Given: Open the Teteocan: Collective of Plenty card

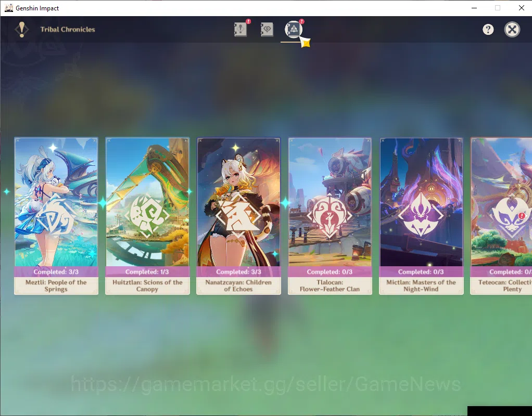Looking at the screenshot, I should (501, 216).
